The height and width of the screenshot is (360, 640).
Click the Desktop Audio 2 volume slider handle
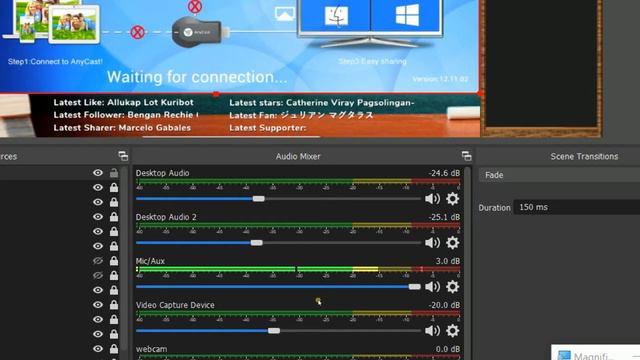[256, 243]
